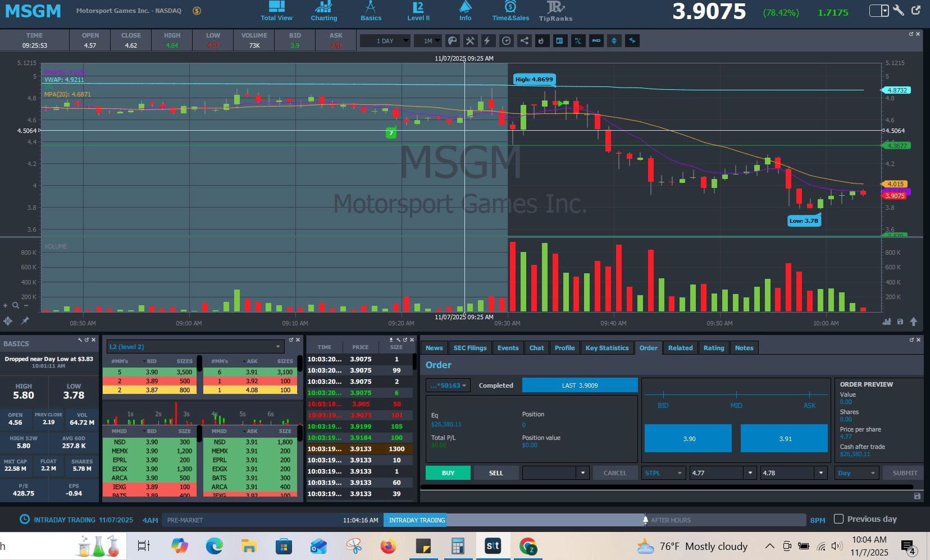Click download icon in Time & Sales panel
Image resolution: width=930 pixels, height=560 pixels.
[391, 340]
